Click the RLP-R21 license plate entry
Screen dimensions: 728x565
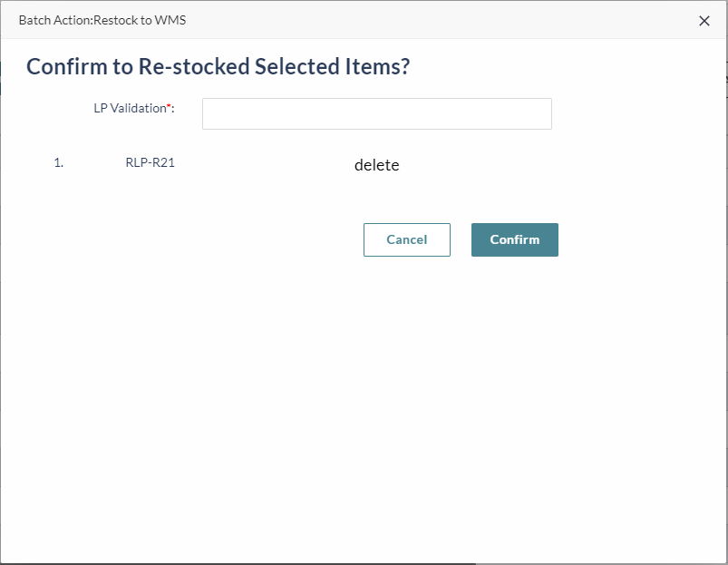(150, 163)
